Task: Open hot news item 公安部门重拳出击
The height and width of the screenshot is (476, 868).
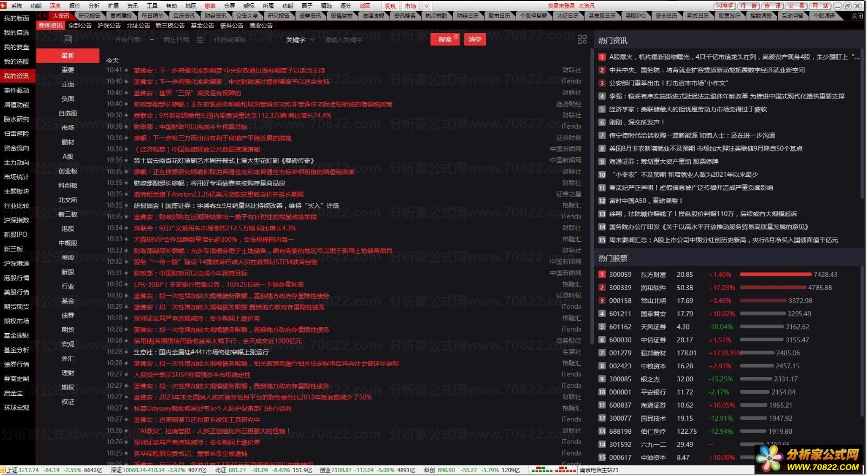Action: click(x=668, y=83)
